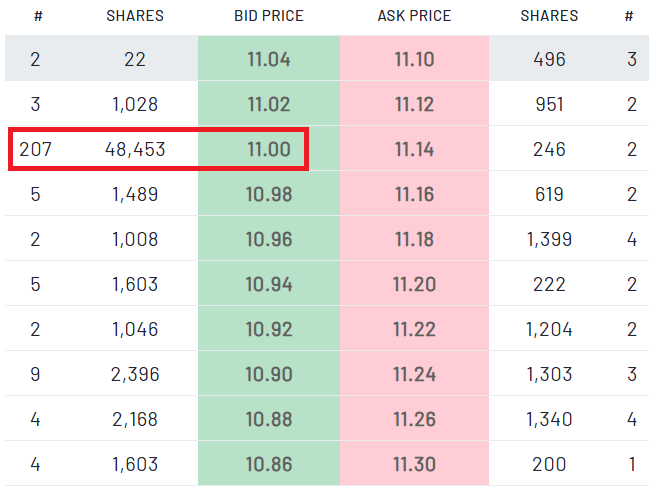Click the 11.24 ask price cell
This screenshot has width=663, height=499.
(414, 374)
